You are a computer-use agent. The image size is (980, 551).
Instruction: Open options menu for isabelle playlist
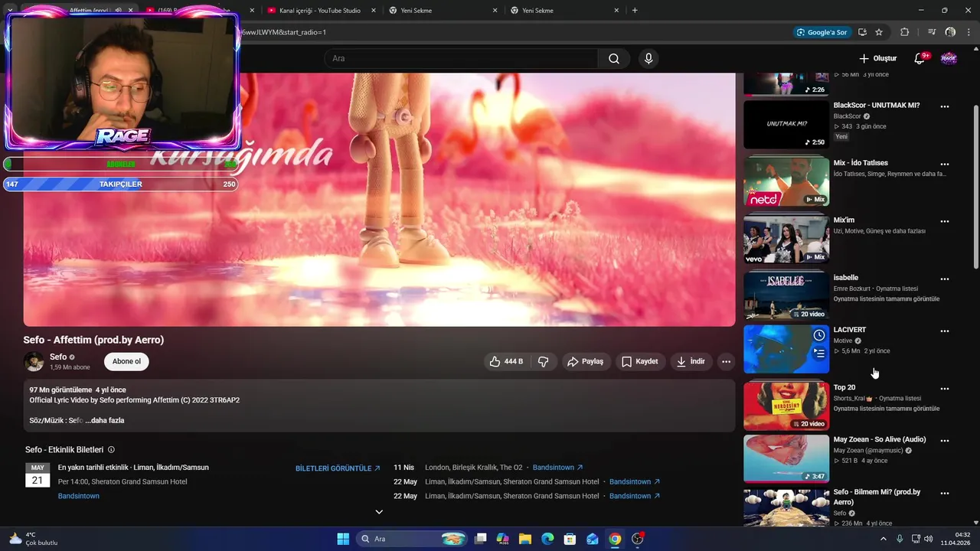(945, 279)
